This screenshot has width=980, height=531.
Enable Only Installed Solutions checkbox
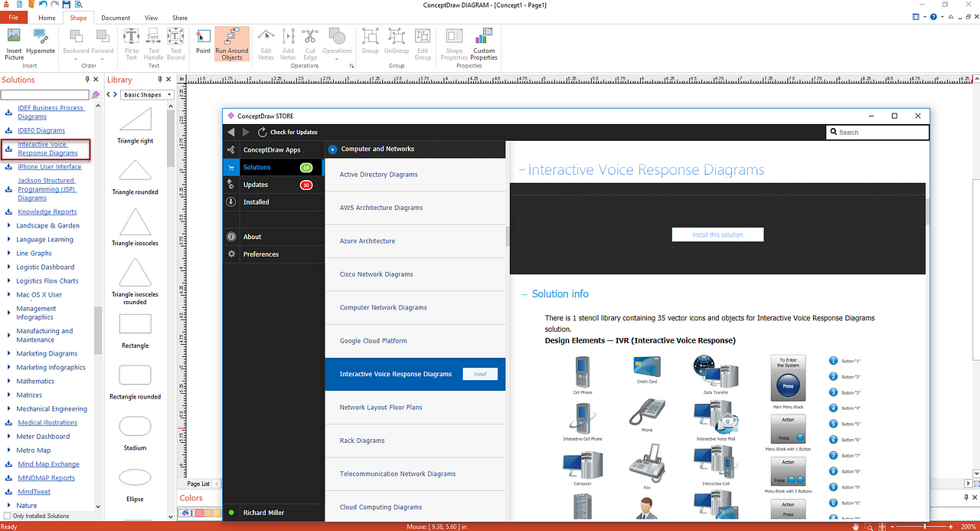(x=8, y=516)
